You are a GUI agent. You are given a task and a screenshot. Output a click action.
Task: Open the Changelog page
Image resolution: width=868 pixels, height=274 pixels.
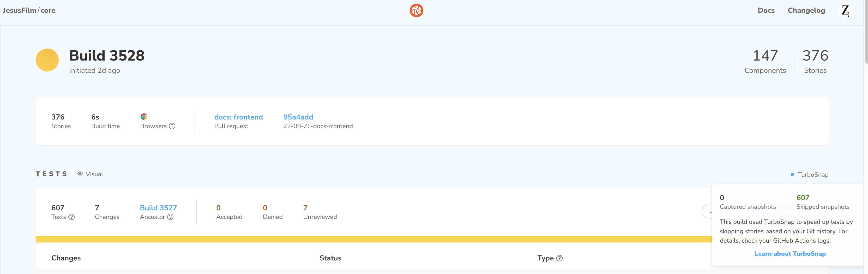point(806,10)
